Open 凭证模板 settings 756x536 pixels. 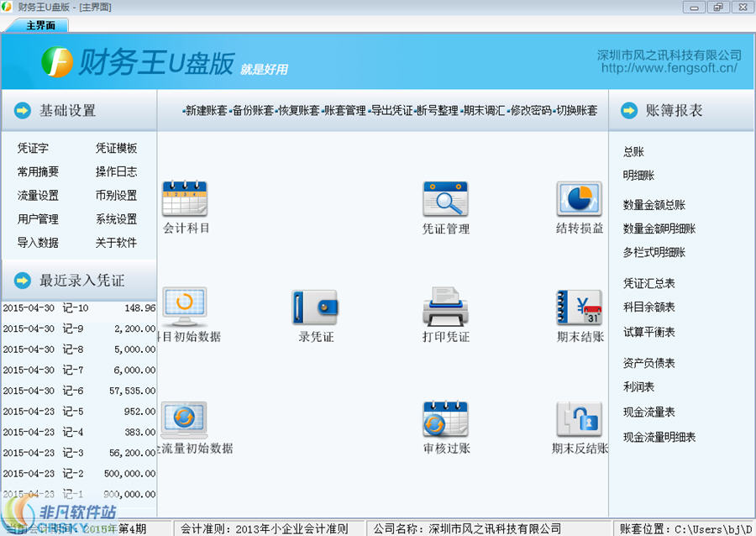click(116, 148)
